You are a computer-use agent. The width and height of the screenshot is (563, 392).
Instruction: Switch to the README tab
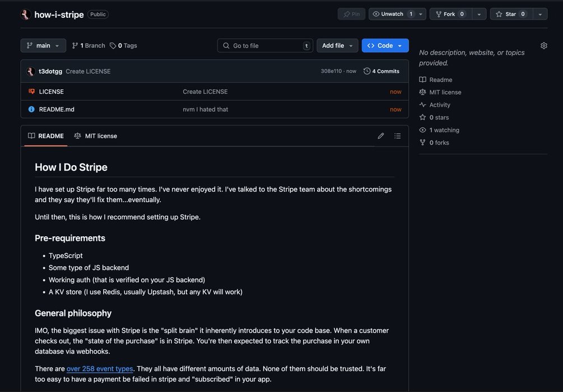click(x=45, y=136)
